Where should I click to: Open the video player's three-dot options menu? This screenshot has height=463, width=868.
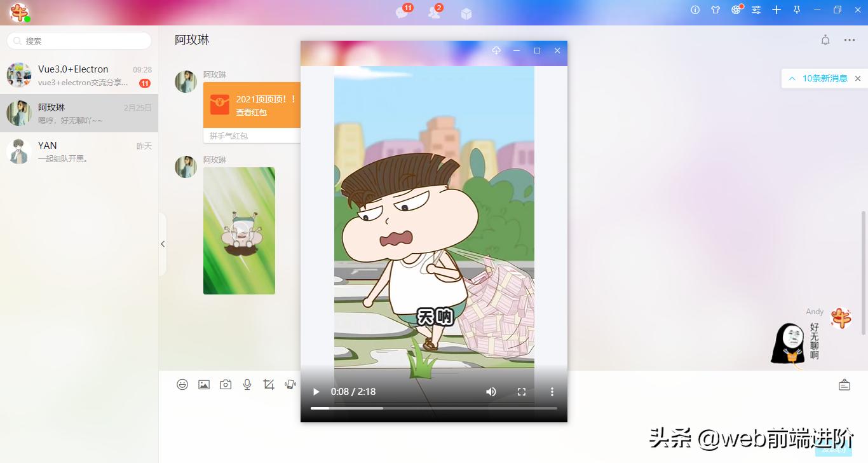pos(552,392)
